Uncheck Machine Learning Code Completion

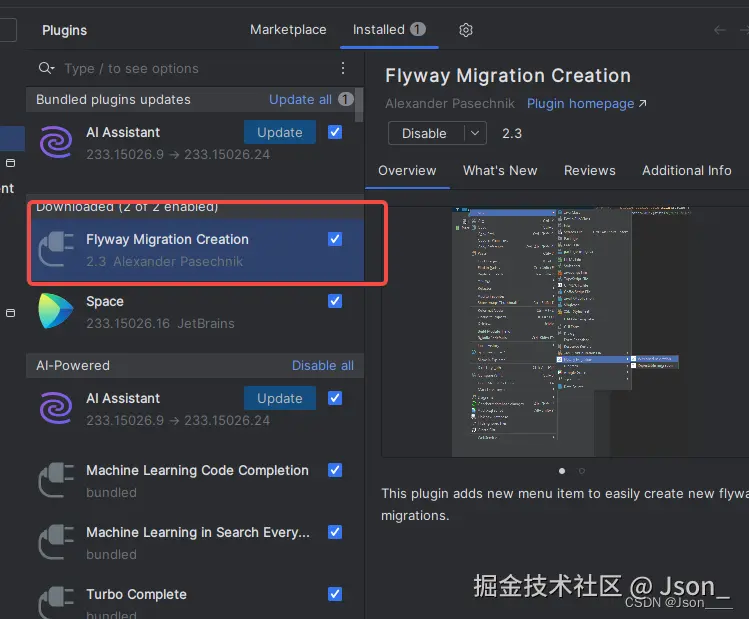coord(335,470)
